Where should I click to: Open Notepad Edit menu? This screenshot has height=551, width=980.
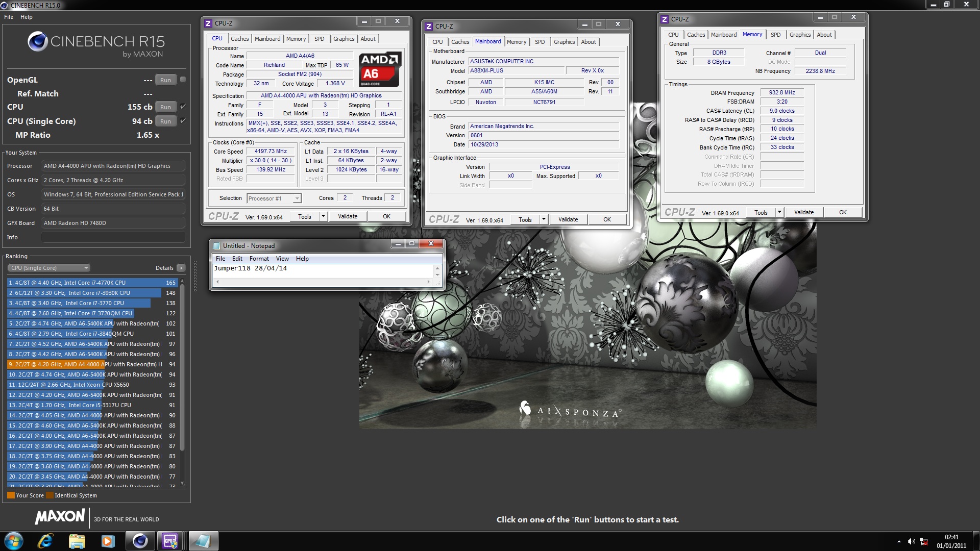coord(237,259)
